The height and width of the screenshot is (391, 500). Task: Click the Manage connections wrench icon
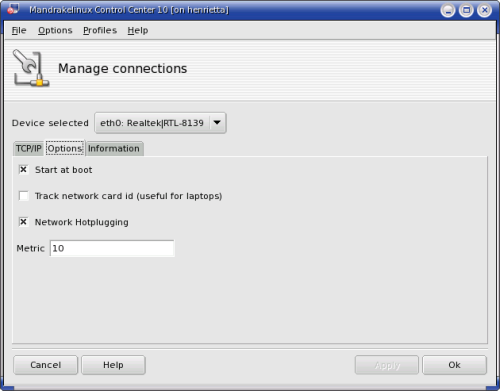(x=31, y=68)
